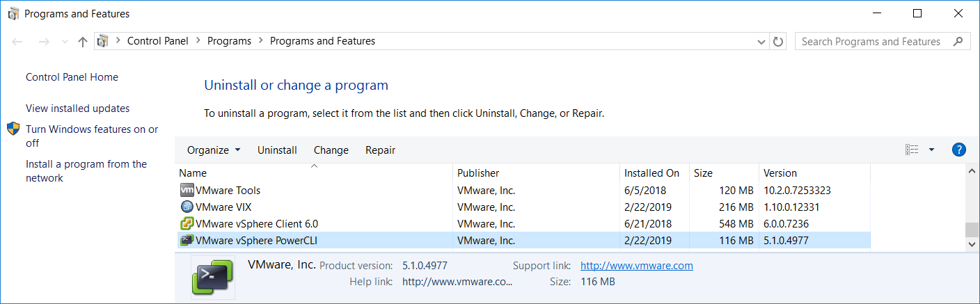
Task: Open the view options dropdown arrow
Action: click(931, 150)
